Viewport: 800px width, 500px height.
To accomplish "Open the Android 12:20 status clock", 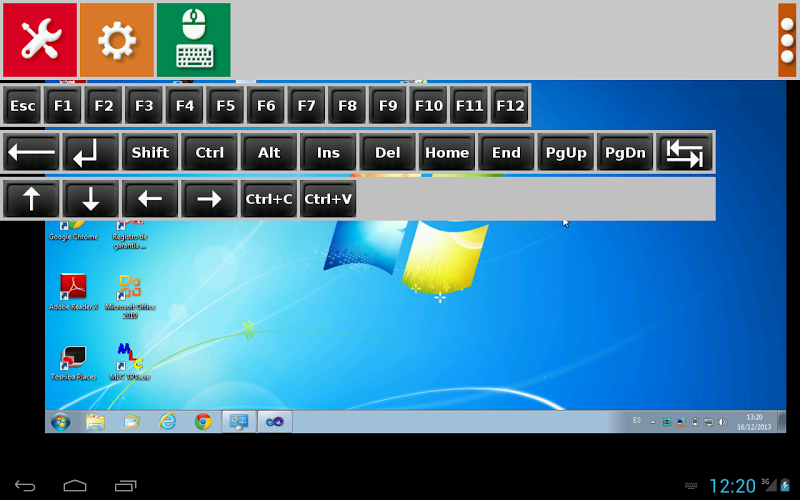I will click(732, 486).
